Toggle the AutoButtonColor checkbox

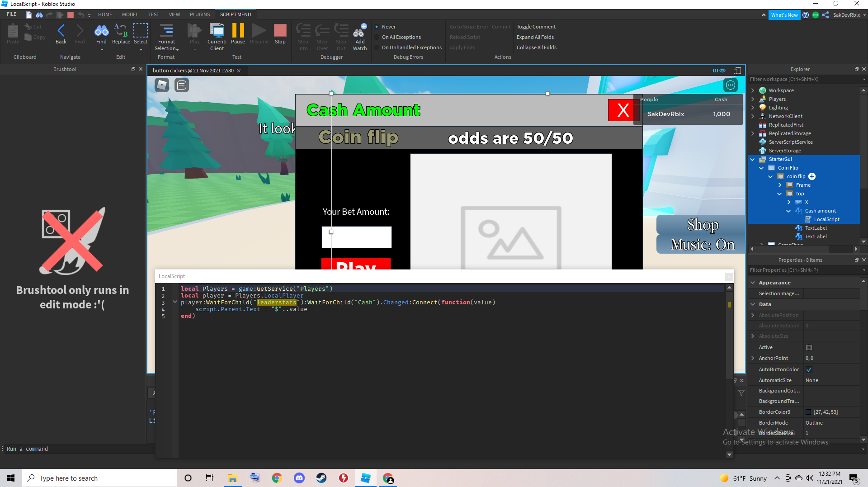(x=809, y=369)
